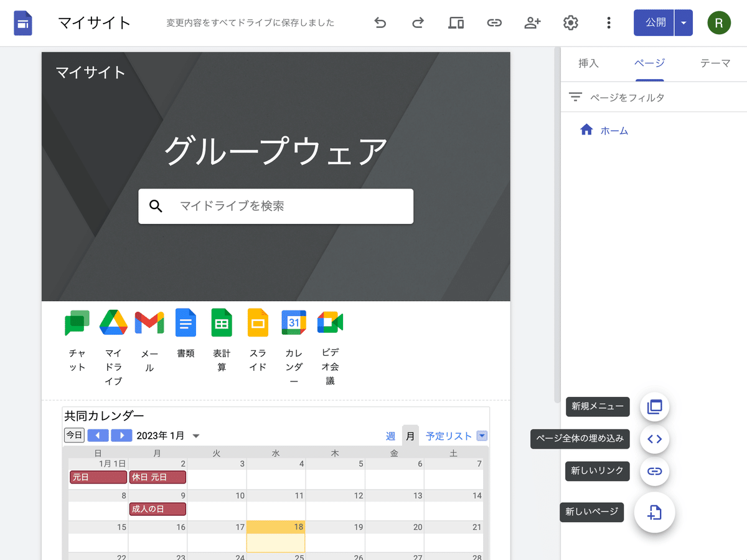Click the ページ全体の埋め込み code icon button

click(654, 439)
